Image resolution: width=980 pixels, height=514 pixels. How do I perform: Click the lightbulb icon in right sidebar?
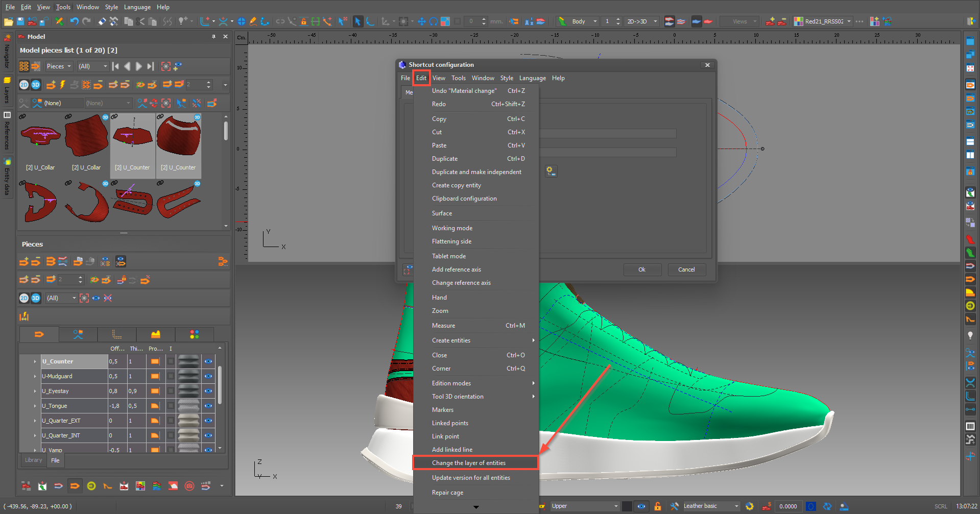click(970, 335)
